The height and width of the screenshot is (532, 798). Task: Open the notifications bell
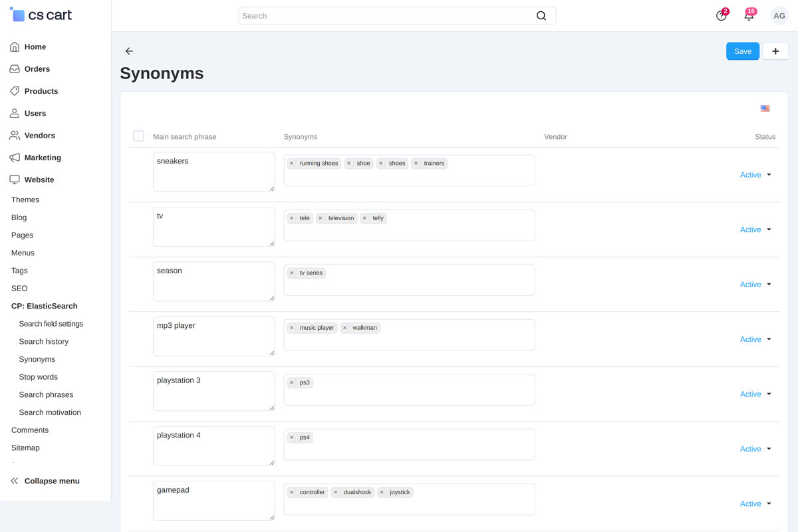pyautogui.click(x=749, y=15)
